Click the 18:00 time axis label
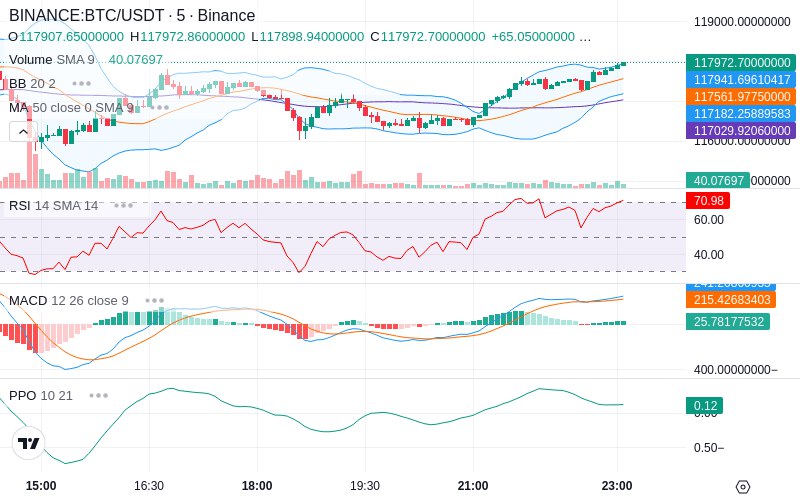This screenshot has width=800, height=500. pos(257,486)
